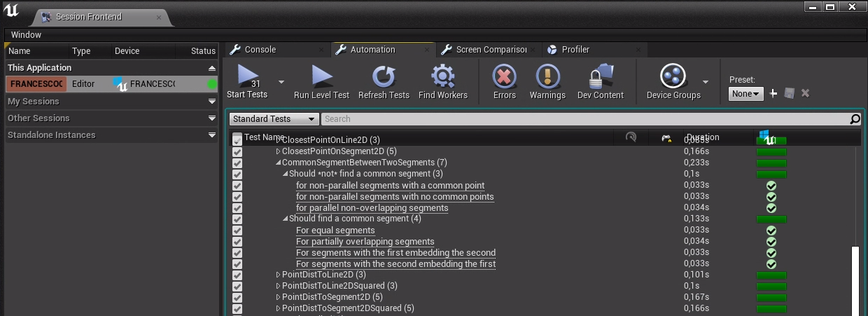Expand PointDistToSegment2DSquared tree node
868x316 pixels.
(x=278, y=308)
